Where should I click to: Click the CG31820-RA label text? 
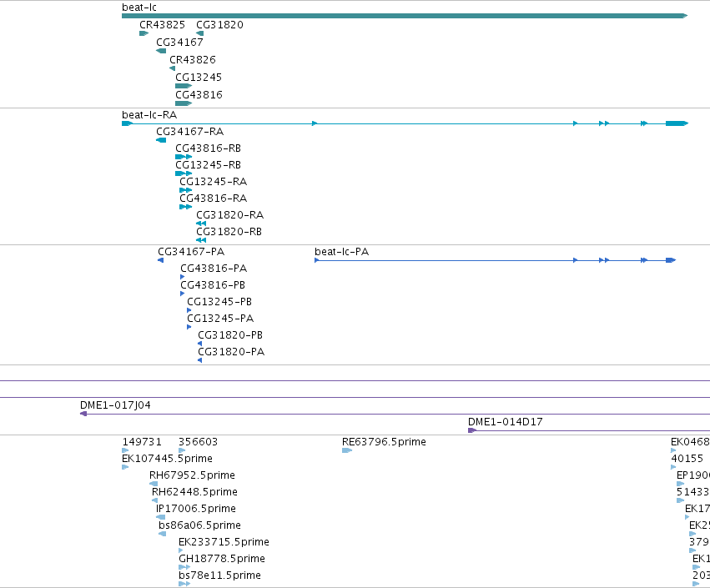tap(230, 215)
